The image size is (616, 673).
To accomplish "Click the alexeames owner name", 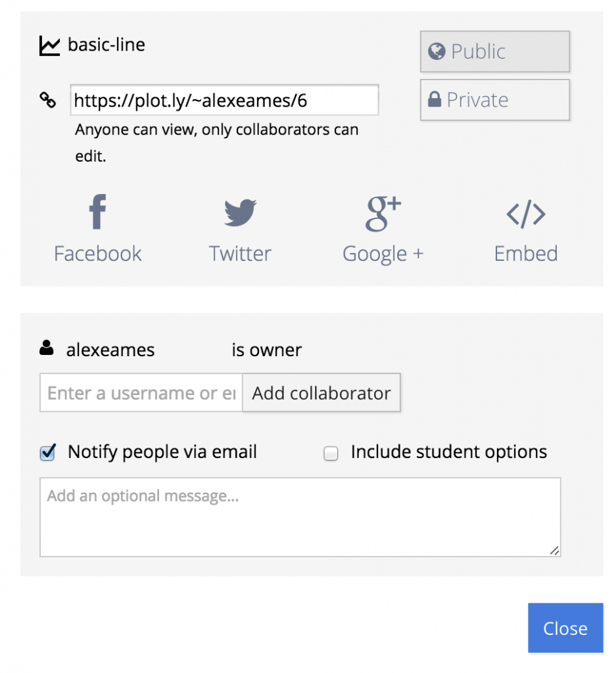I will (x=110, y=350).
